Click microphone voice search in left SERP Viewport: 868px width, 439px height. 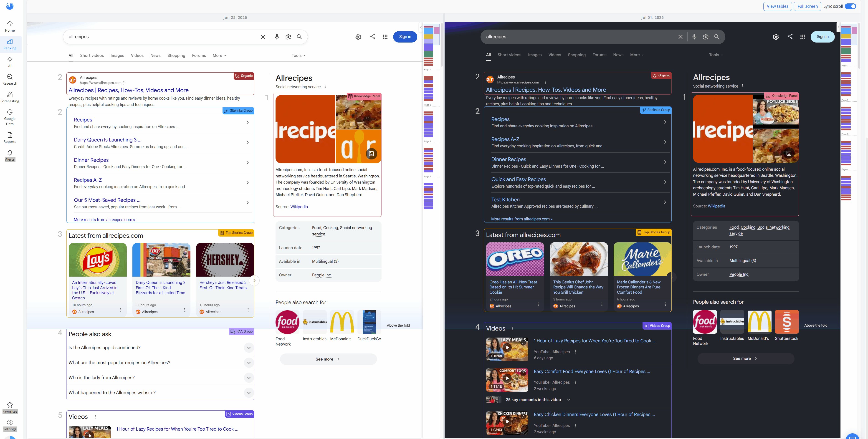tap(277, 37)
